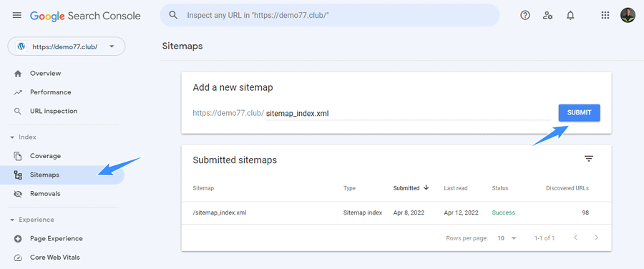Click the Apr 8, 2022 submitted date
This screenshot has width=644, height=269.
coord(409,212)
